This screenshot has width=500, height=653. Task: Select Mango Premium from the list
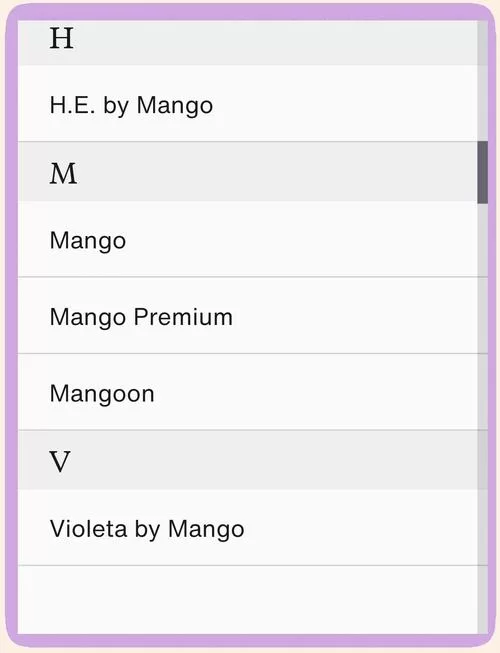click(247, 315)
